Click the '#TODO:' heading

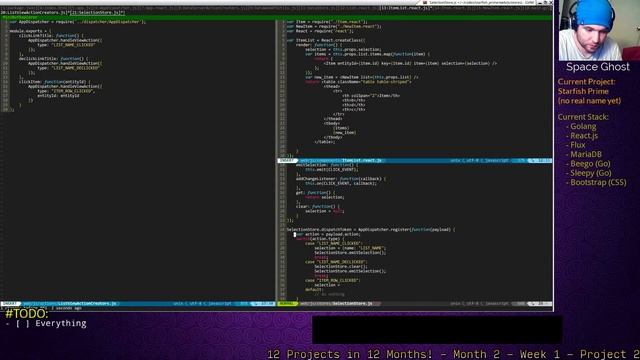(27, 313)
